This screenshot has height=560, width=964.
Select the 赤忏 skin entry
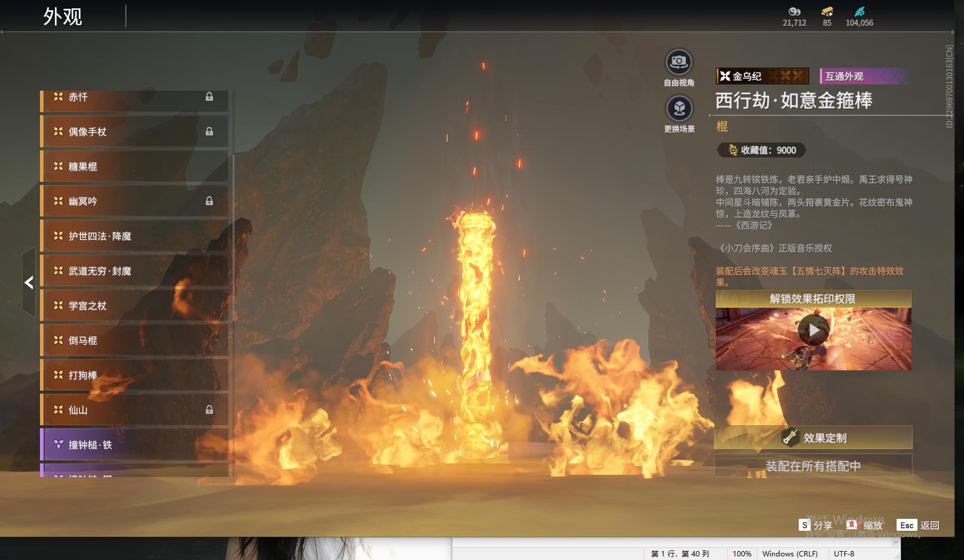(134, 100)
